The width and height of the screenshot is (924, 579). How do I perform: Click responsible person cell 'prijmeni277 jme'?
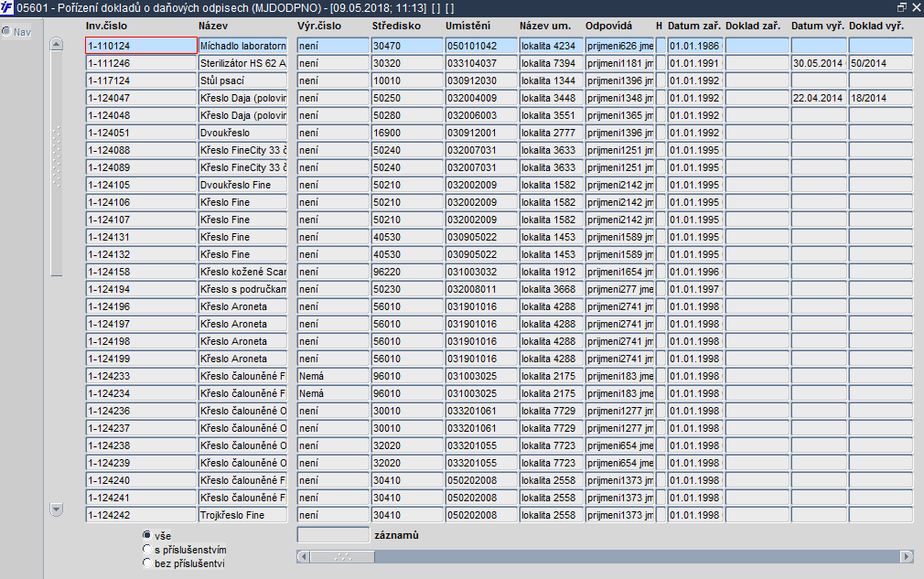pos(620,289)
